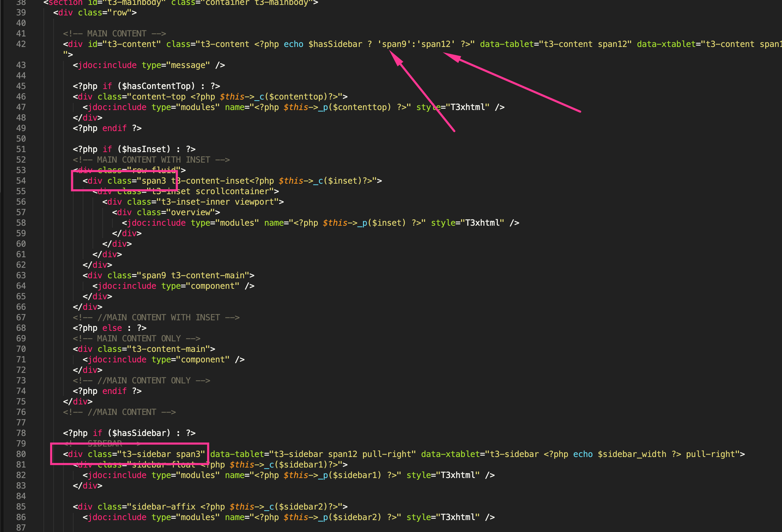Screen dimensions: 782x532
Task: Click the "span9 t3-content-main" class string
Action: tap(193, 275)
